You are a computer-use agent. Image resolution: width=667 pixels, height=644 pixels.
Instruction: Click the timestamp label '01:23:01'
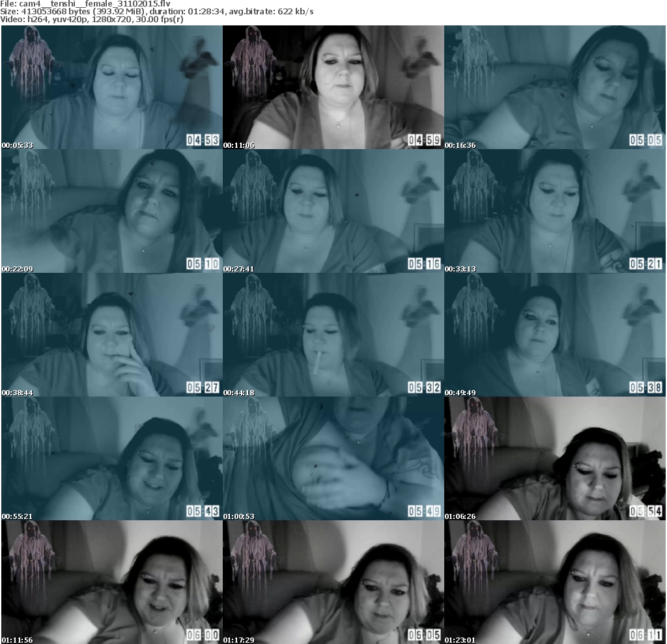[x=461, y=639]
